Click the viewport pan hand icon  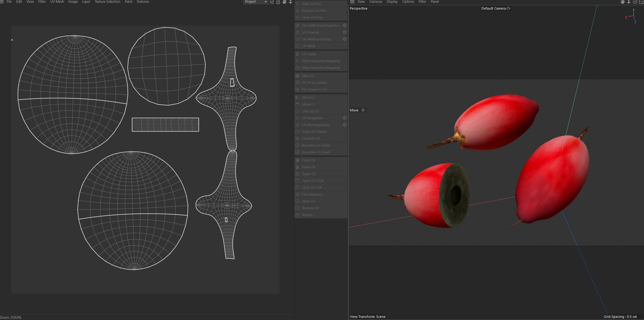click(623, 2)
